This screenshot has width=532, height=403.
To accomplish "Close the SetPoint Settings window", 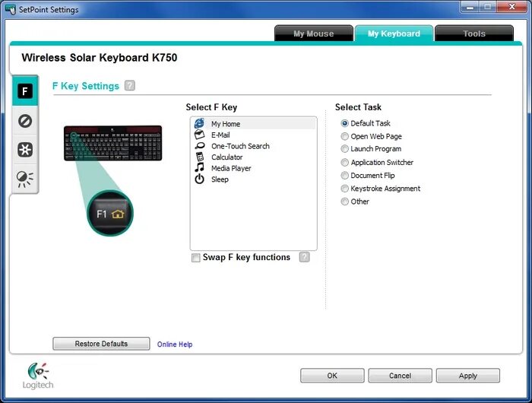I will click(511, 7).
